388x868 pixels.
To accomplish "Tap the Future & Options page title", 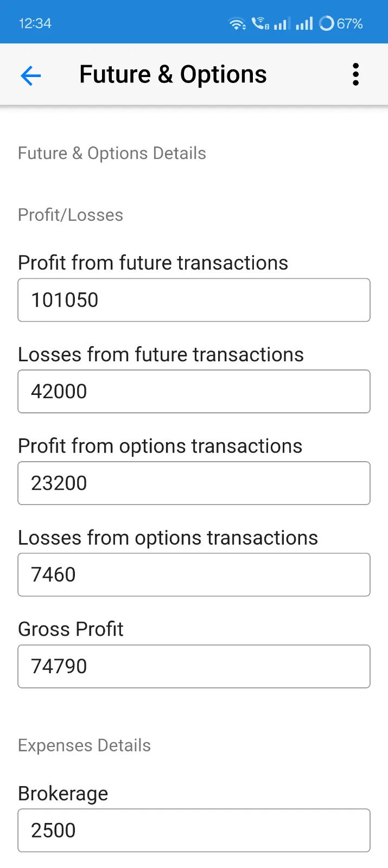I will point(173,74).
